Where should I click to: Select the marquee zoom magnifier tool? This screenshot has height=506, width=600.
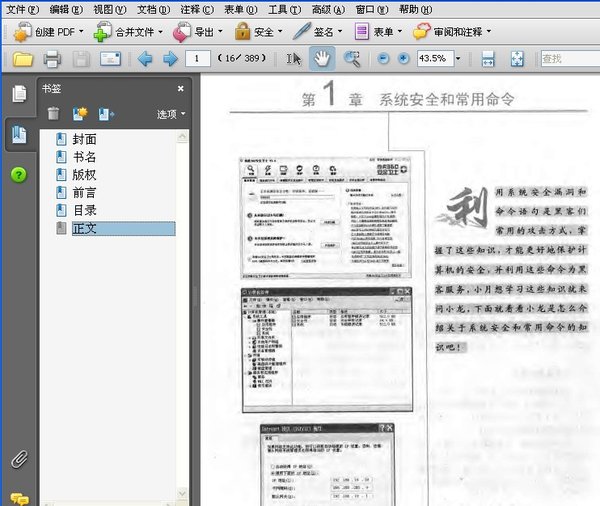tap(352, 59)
